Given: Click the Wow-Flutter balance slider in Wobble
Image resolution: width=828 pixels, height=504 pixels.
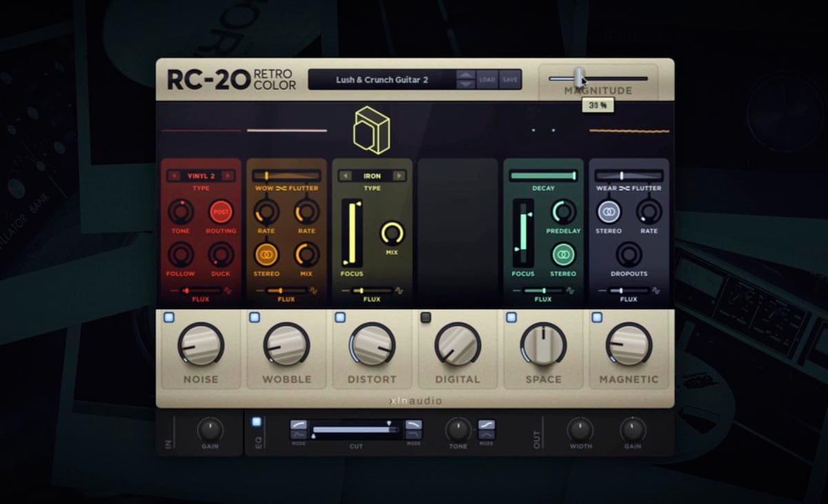Looking at the screenshot, I should (286, 176).
